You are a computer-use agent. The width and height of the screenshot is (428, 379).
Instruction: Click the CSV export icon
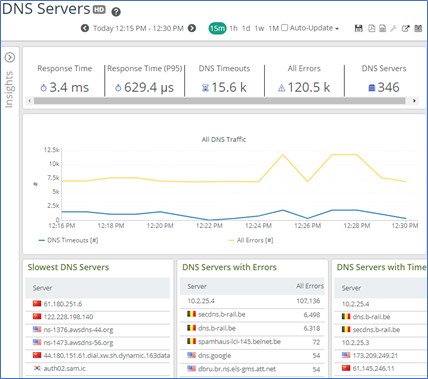point(382,28)
